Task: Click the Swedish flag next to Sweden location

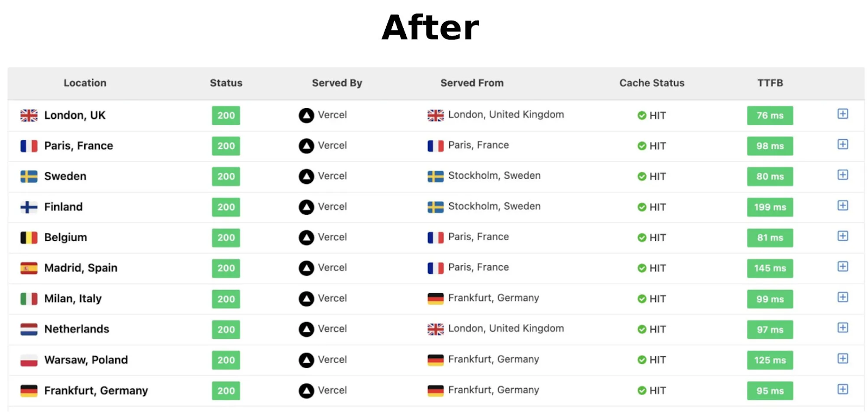Action: coord(29,176)
